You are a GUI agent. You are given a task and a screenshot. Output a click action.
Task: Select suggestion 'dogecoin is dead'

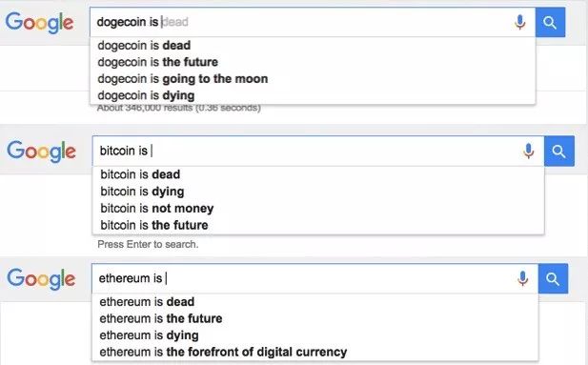coord(313,46)
